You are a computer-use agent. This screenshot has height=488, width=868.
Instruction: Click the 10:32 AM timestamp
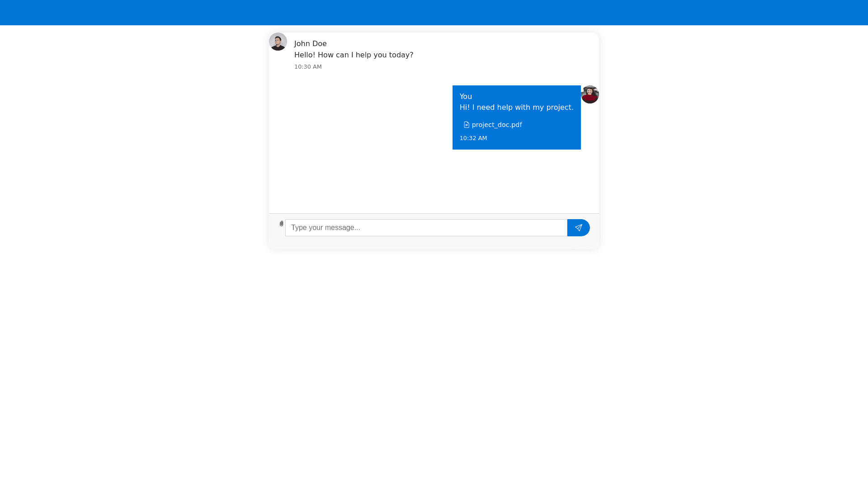[473, 138]
